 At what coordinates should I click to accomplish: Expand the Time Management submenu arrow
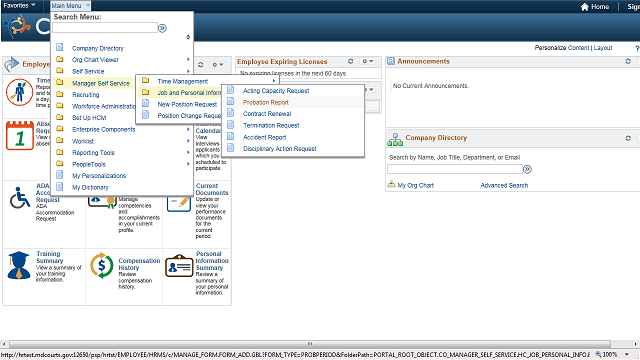click(274, 81)
